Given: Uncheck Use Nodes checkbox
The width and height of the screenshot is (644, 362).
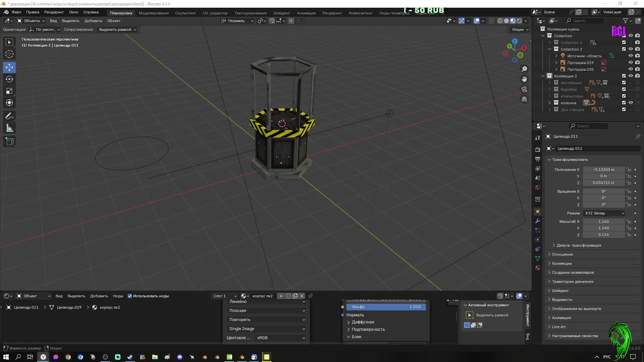Looking at the screenshot, I should (x=130, y=296).
